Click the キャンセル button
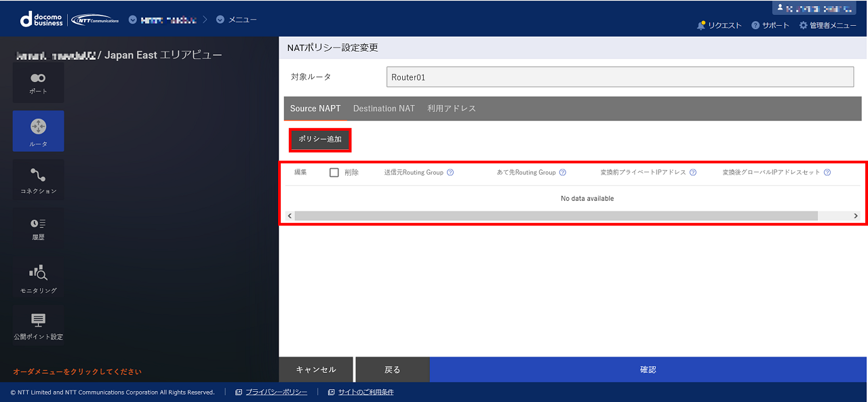The height and width of the screenshot is (402, 868). 316,369
